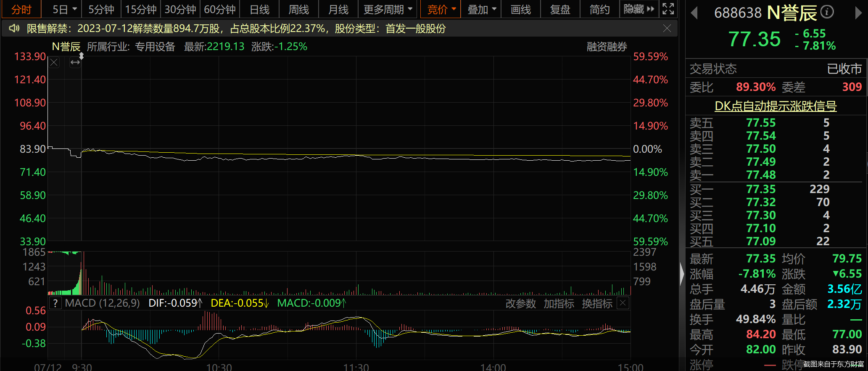Expand the 更多周期 dropdown
868x371 pixels.
point(410,9)
